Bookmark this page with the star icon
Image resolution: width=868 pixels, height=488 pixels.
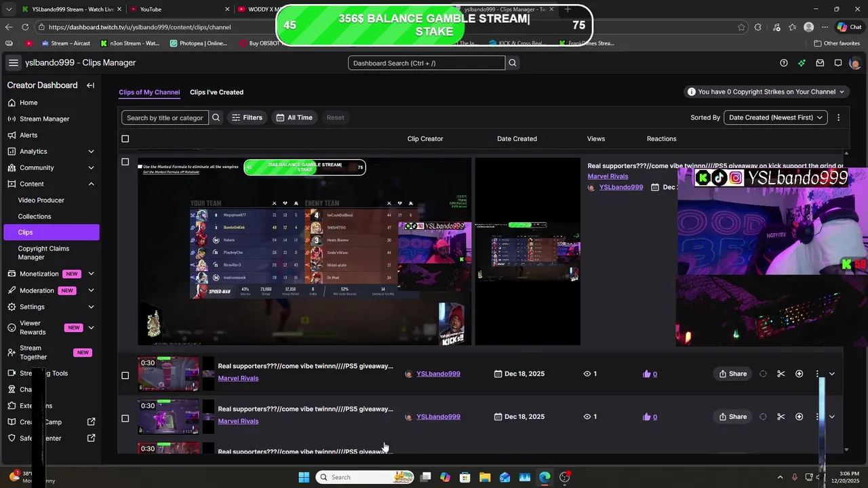(741, 27)
